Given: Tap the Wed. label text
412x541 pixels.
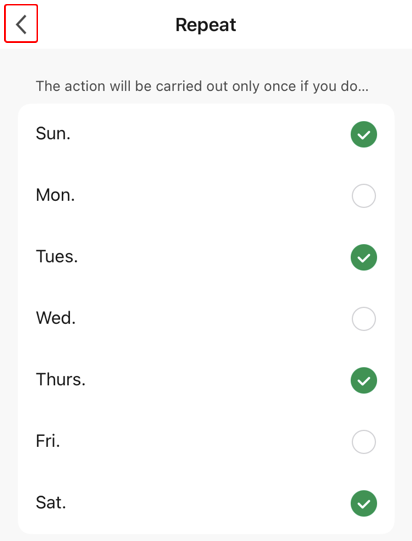Looking at the screenshot, I should click(56, 318).
